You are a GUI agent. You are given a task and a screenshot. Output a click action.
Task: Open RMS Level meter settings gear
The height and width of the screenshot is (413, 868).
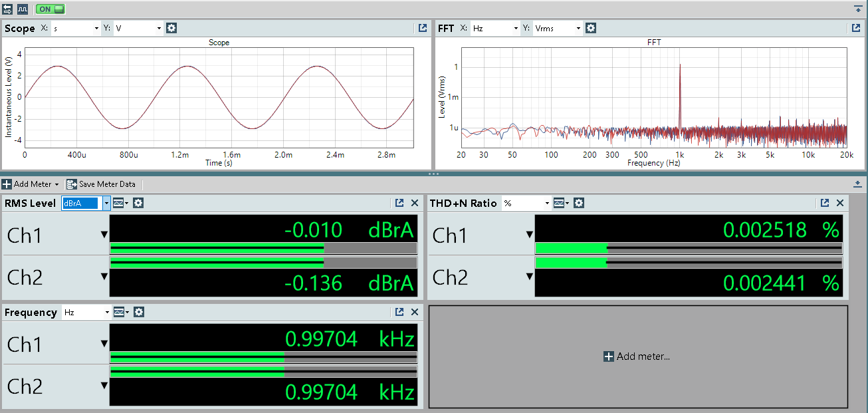138,203
